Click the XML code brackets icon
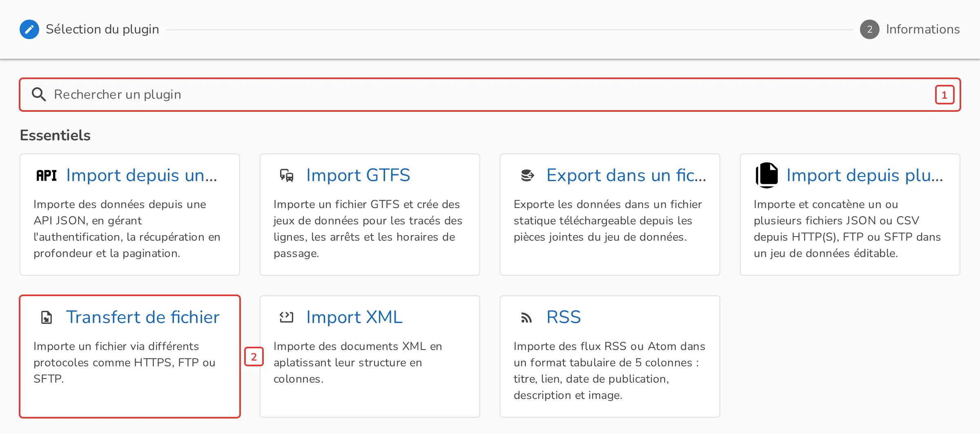Screen dimensions: 980x434 point(287,317)
